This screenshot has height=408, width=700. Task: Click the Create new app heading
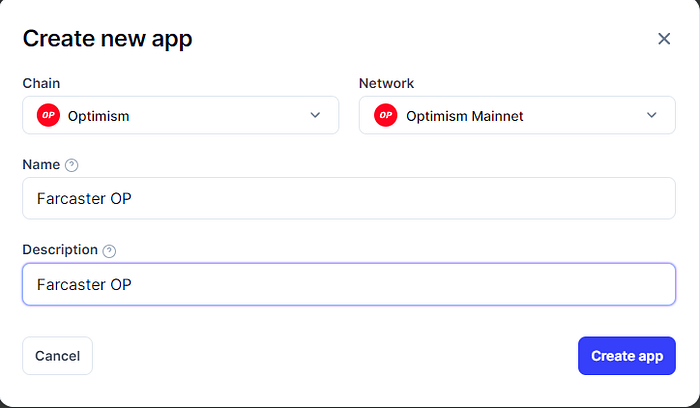(108, 39)
